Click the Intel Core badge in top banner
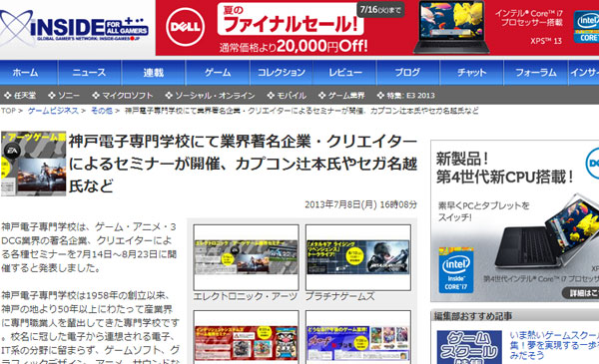 (587, 27)
